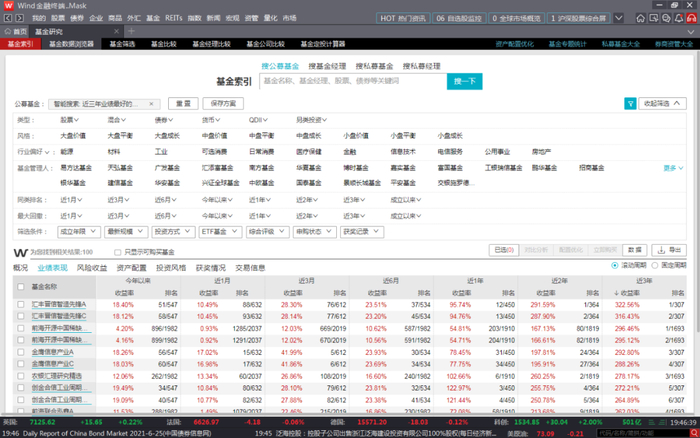Clear the 智能搜索 filter tag with its X

pyautogui.click(x=151, y=104)
